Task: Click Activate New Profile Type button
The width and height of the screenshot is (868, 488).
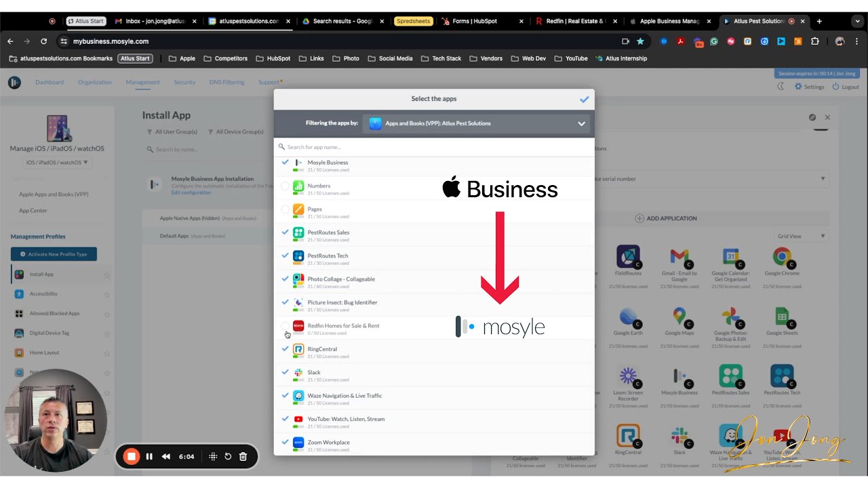Action: click(54, 254)
